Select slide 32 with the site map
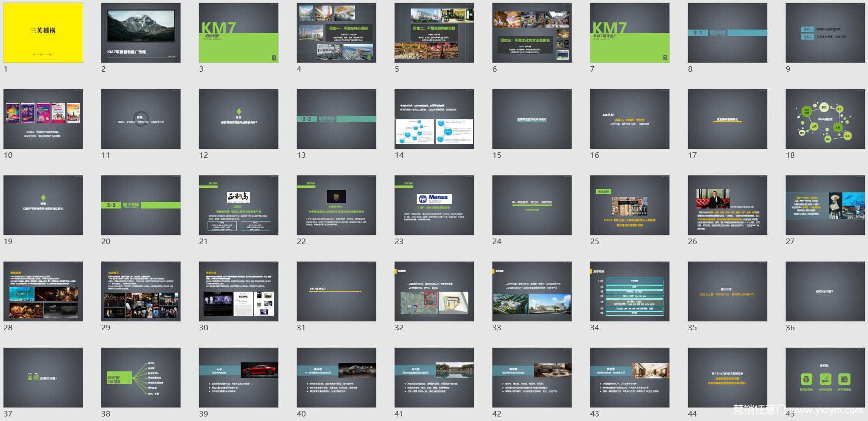Image resolution: width=868 pixels, height=421 pixels. click(434, 291)
